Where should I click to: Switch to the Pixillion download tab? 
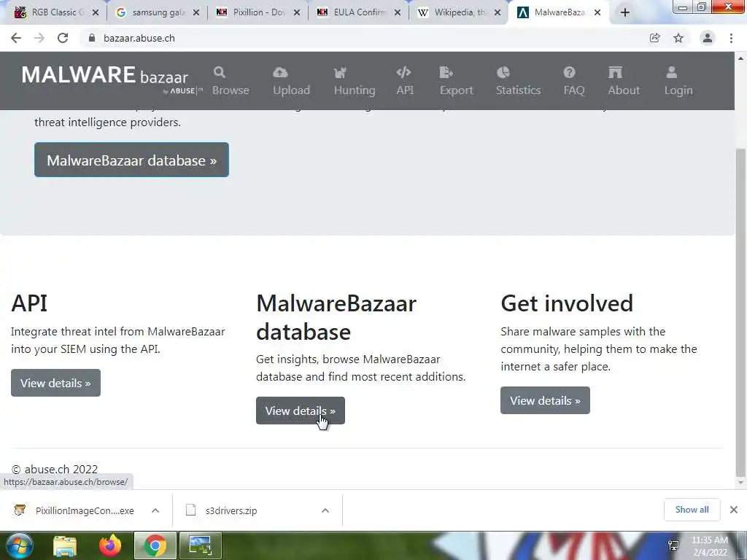tap(258, 12)
